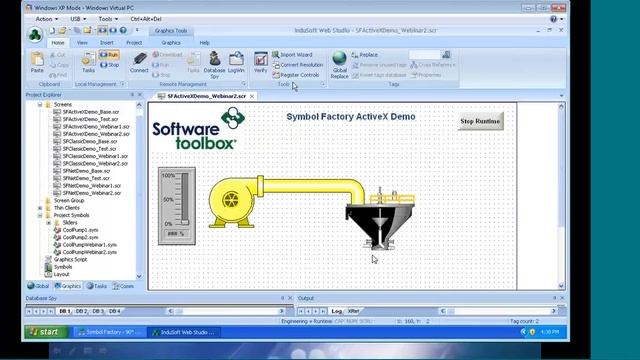This screenshot has width=640, height=360.
Task: Switch to Symbol Factory taskbar window
Action: (x=110, y=332)
